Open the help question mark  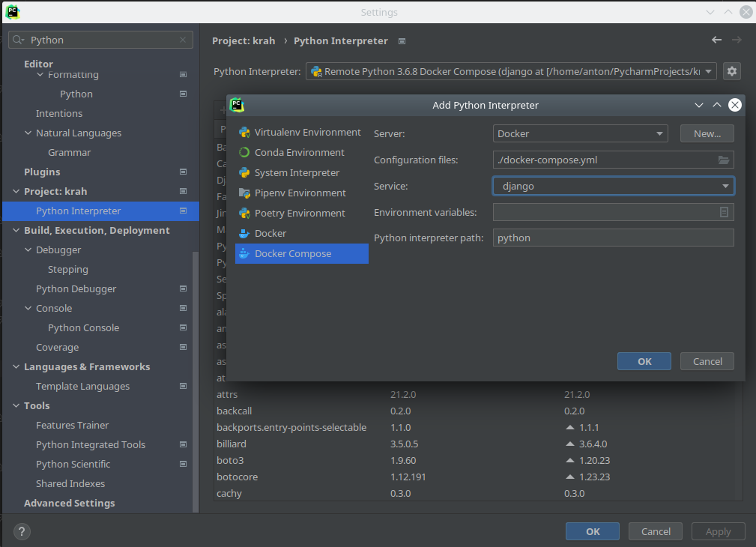point(22,531)
